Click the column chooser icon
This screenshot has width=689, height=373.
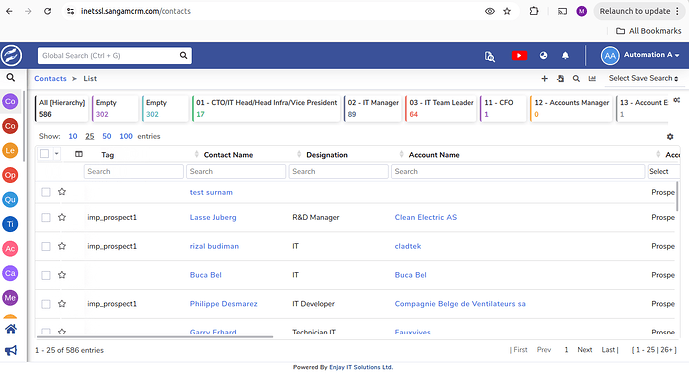tap(79, 154)
